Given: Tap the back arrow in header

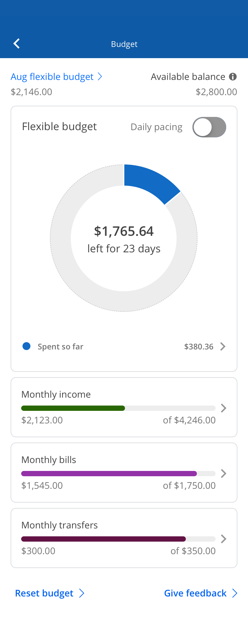Looking at the screenshot, I should coord(17,44).
